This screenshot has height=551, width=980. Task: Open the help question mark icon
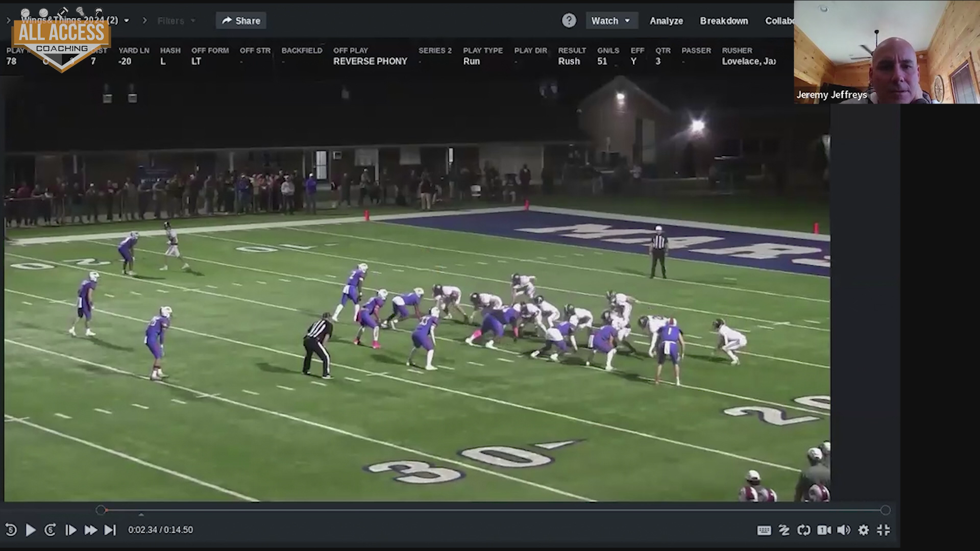pos(569,20)
